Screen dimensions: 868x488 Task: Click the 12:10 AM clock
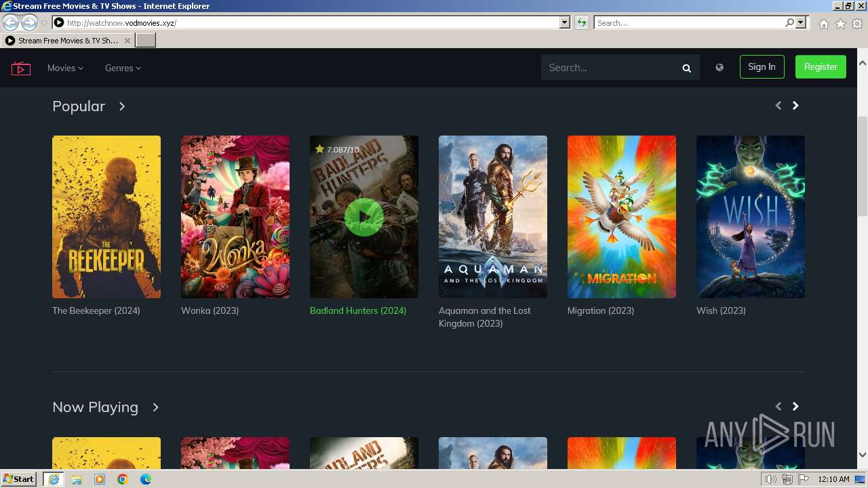(833, 479)
